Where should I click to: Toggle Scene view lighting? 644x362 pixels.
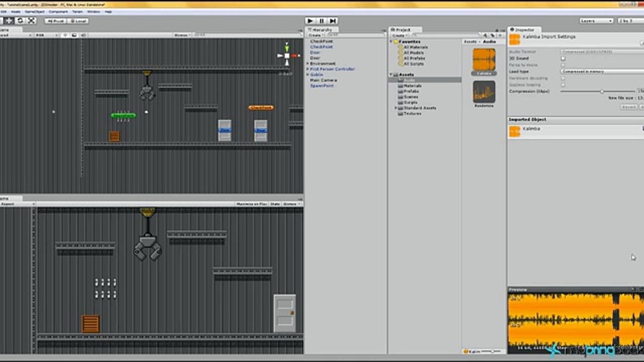click(x=65, y=35)
